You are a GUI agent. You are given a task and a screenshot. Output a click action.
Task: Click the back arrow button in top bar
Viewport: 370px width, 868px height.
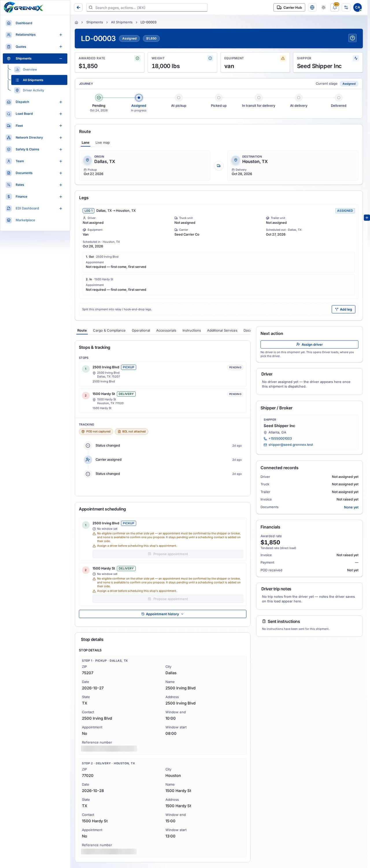[x=78, y=8]
